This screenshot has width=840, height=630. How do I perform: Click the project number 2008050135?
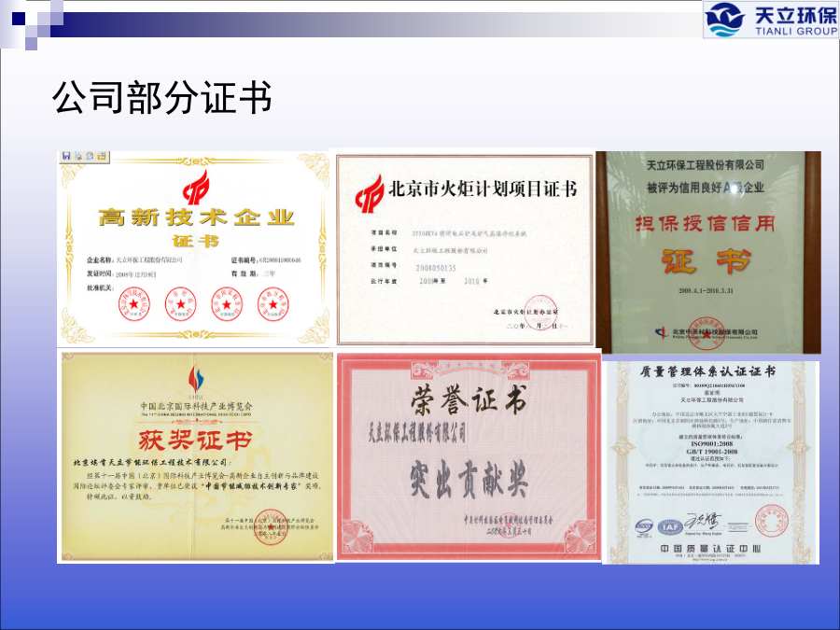point(436,267)
